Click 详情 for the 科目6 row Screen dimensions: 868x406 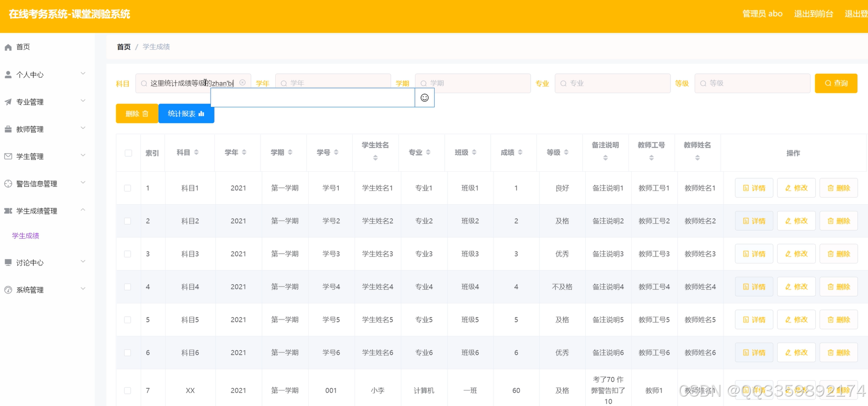[x=754, y=353]
